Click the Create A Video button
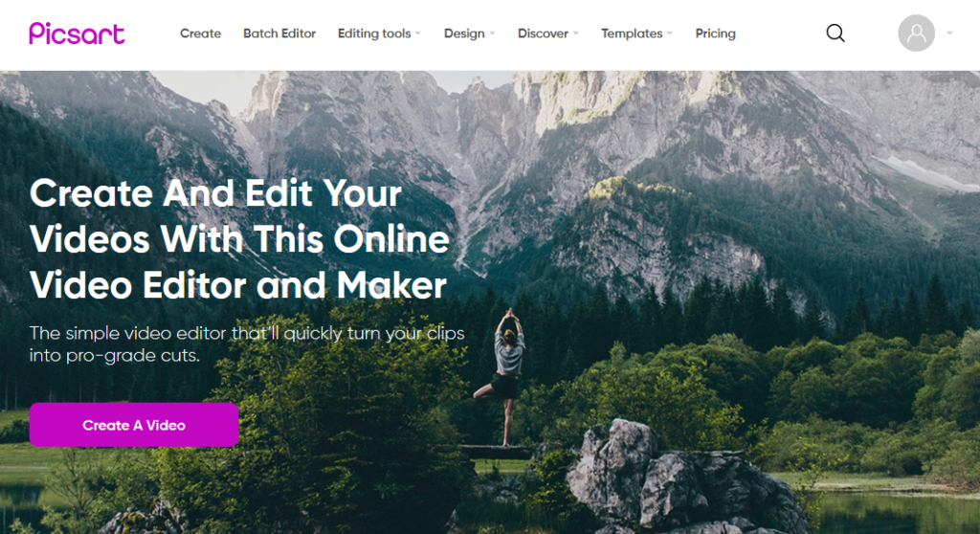The width and height of the screenshot is (980, 534). 134,425
